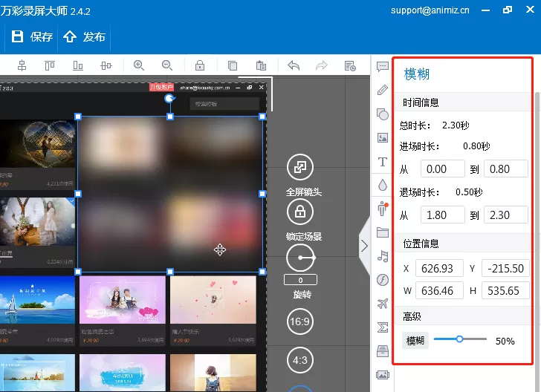Viewport: 541px width, 392px height.
Task: Toggle lock scene (锁定场景) button
Action: (300, 212)
